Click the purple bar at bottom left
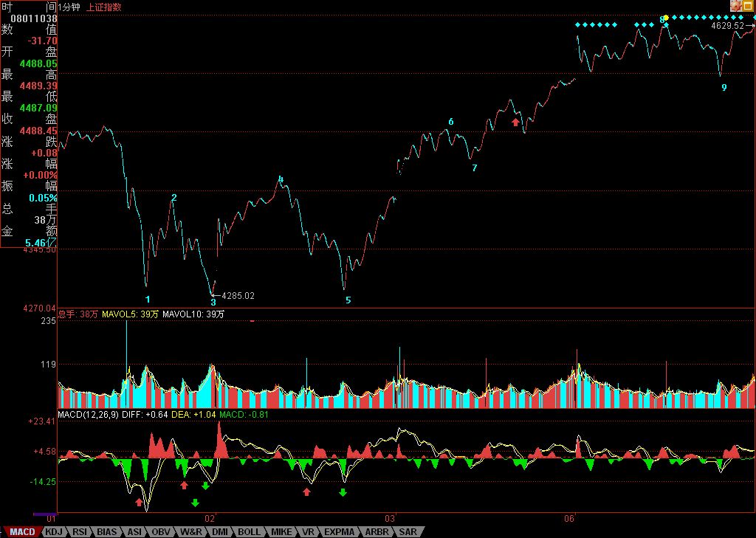This screenshot has width=756, height=538. click(45, 514)
